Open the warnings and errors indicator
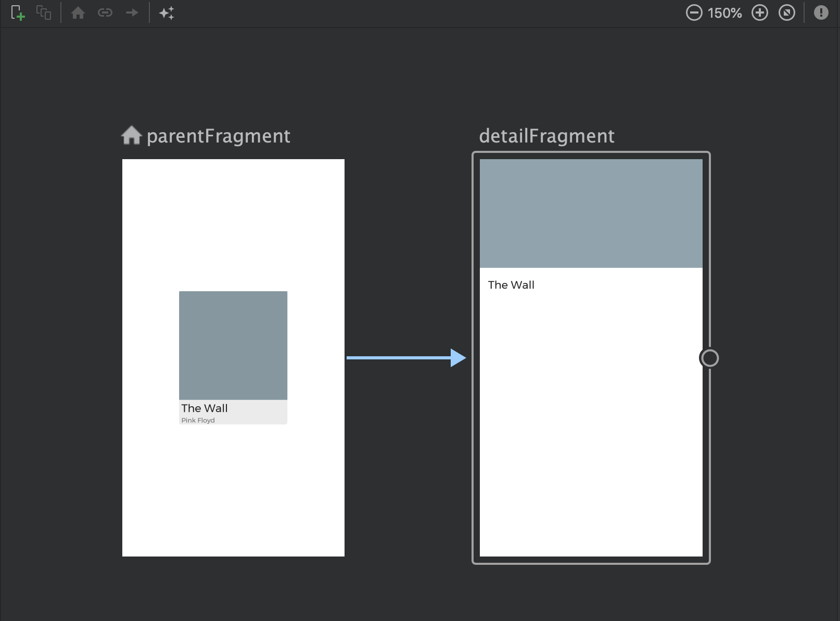 click(x=821, y=13)
